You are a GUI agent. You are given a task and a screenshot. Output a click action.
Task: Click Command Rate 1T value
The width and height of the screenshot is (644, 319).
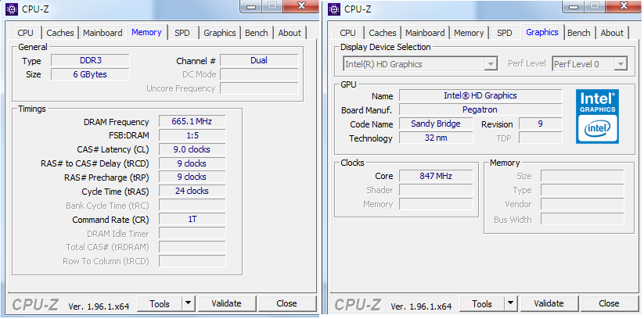click(192, 220)
